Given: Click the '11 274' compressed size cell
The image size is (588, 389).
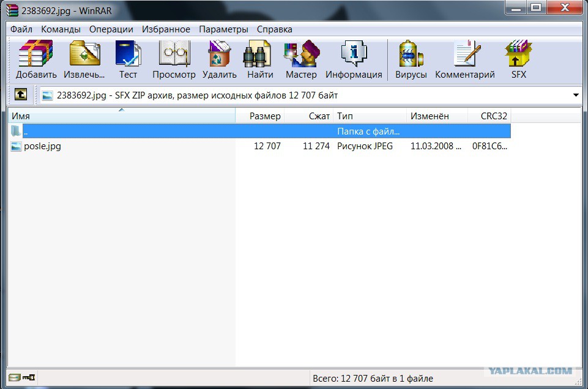Looking at the screenshot, I should click(316, 146).
